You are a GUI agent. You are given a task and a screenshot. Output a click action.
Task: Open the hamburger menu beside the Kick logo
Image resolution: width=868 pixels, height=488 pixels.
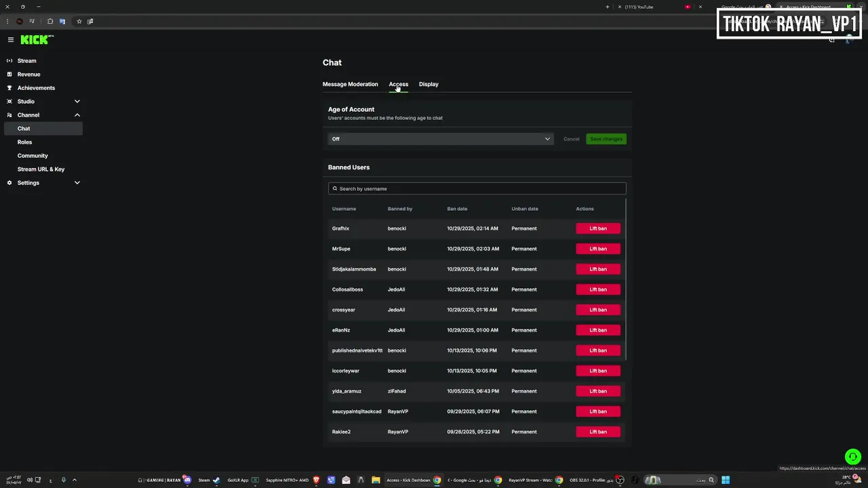pyautogui.click(x=10, y=40)
